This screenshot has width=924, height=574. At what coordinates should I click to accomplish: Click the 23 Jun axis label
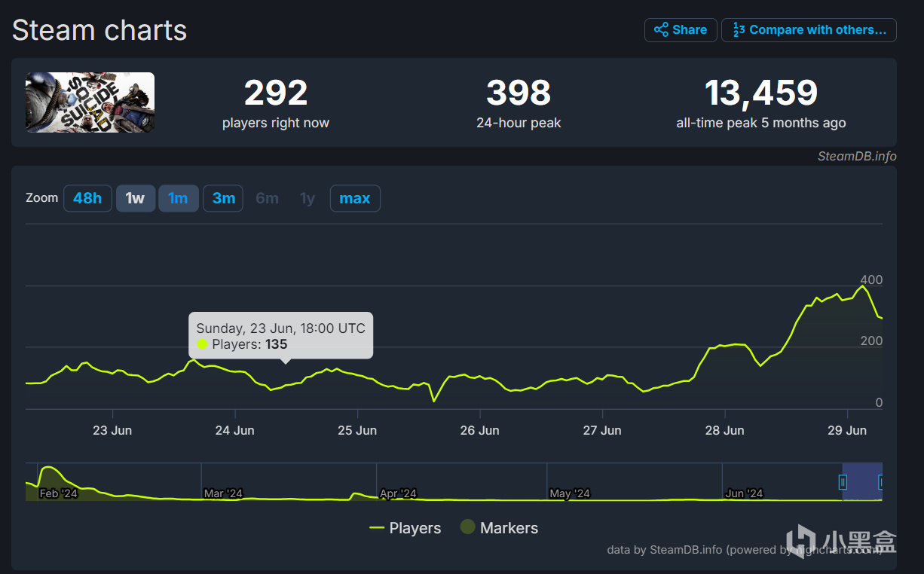click(112, 430)
